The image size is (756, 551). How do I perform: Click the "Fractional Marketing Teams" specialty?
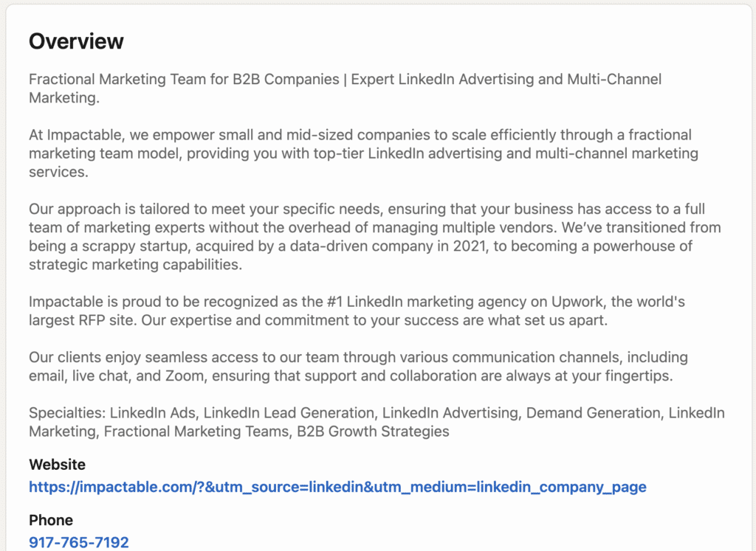(x=195, y=432)
